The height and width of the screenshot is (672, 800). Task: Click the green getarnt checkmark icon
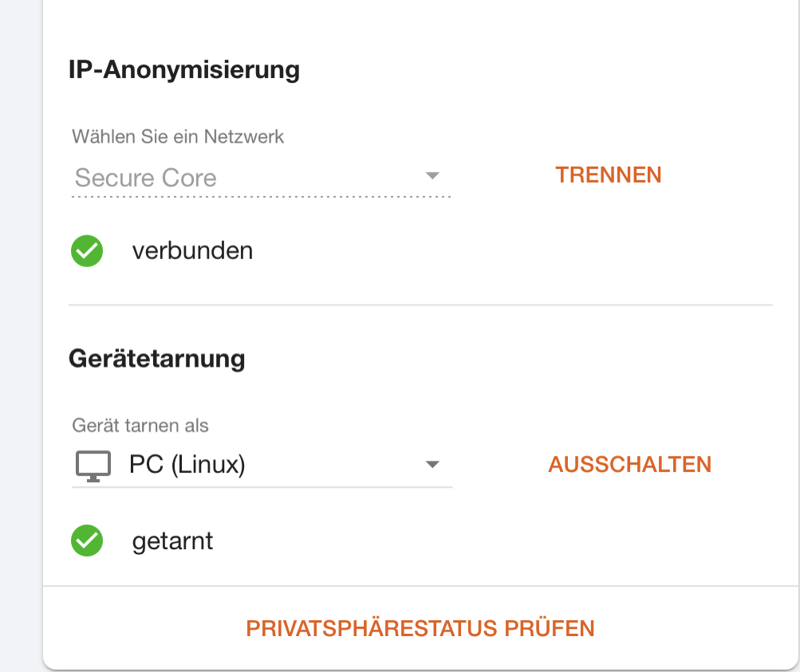point(87,540)
